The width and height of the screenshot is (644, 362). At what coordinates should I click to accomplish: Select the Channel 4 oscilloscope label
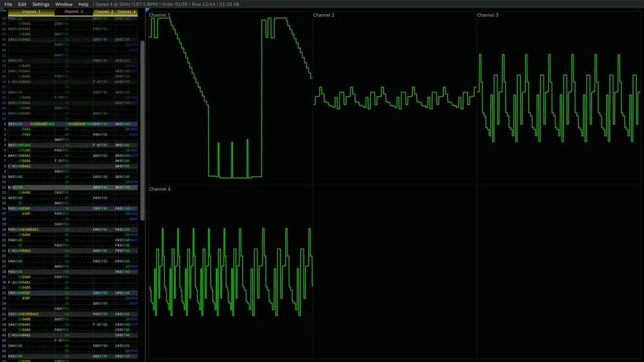tap(159, 189)
